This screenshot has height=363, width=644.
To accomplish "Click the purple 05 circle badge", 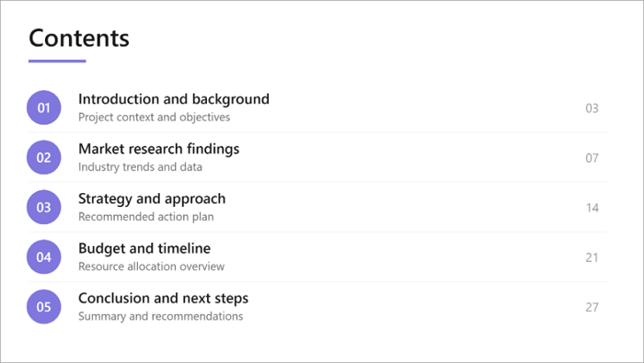I will click(44, 307).
